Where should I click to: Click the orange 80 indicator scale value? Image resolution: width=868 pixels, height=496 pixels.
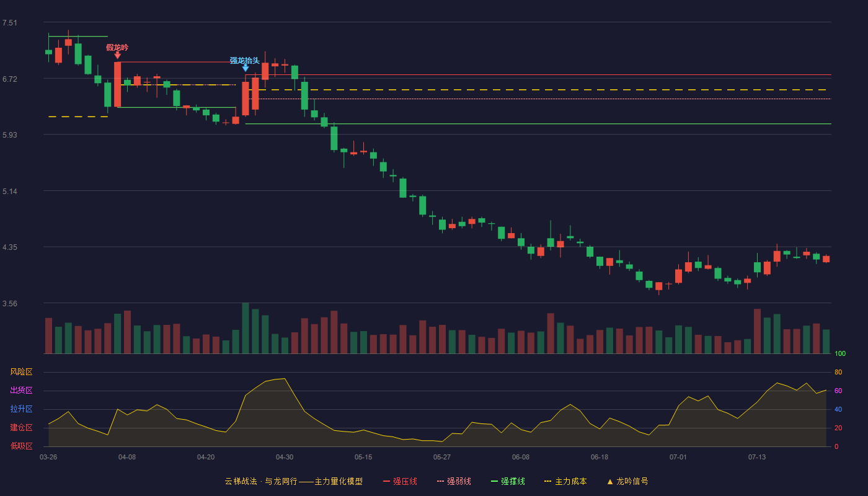click(838, 372)
